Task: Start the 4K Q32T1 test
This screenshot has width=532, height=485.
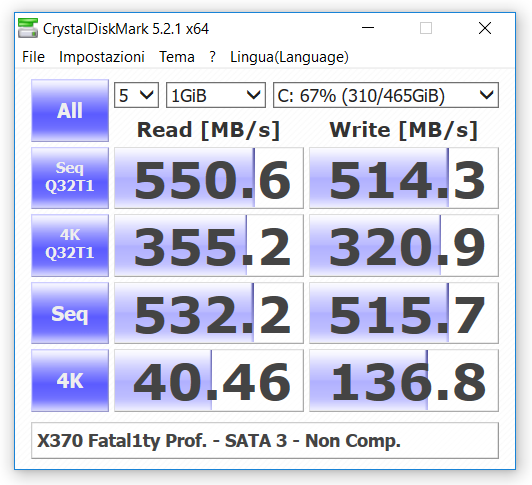Action: 70,245
